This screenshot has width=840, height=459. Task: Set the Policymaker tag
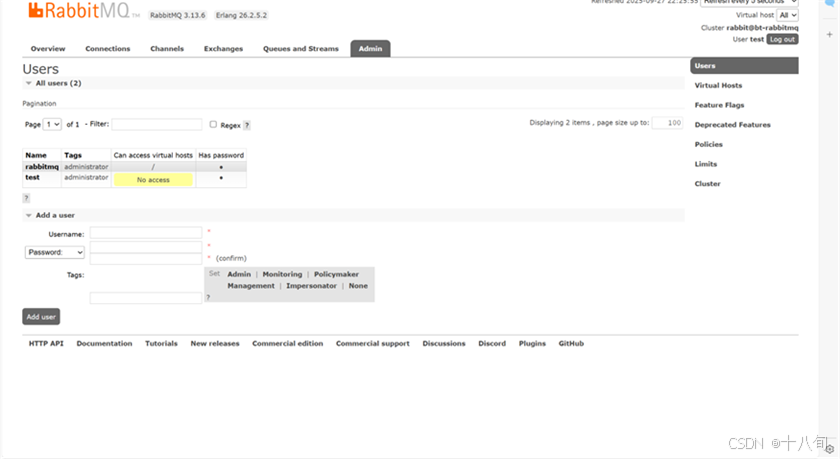[336, 274]
